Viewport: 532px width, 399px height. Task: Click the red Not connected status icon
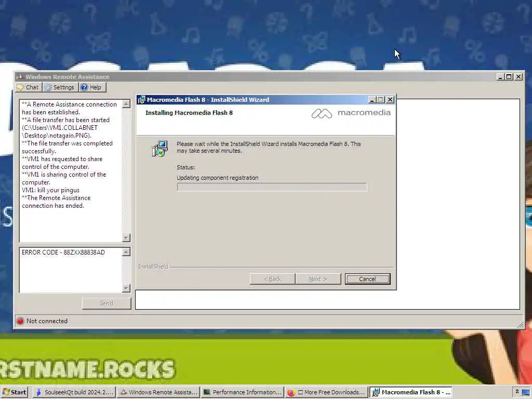pos(20,321)
